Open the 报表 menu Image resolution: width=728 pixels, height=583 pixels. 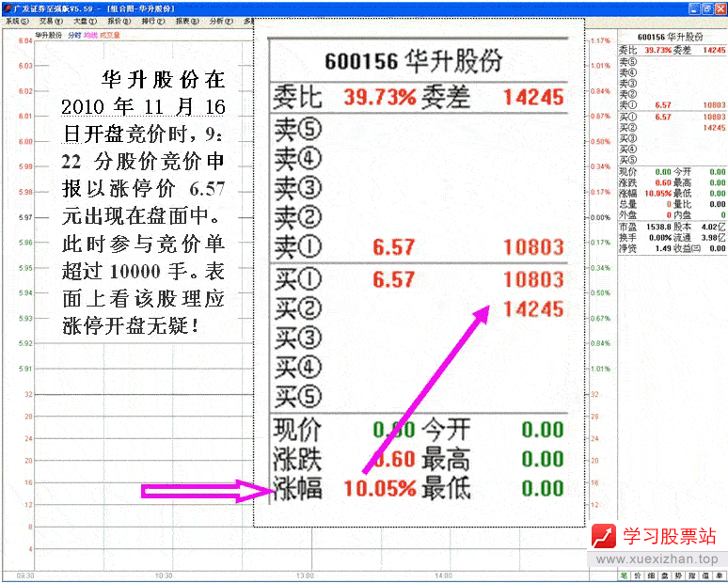click(186, 20)
